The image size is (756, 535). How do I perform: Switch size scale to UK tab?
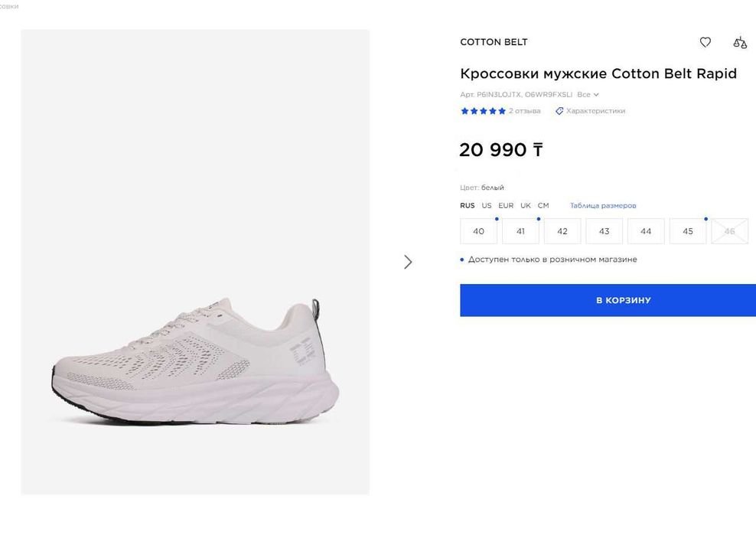click(x=526, y=206)
